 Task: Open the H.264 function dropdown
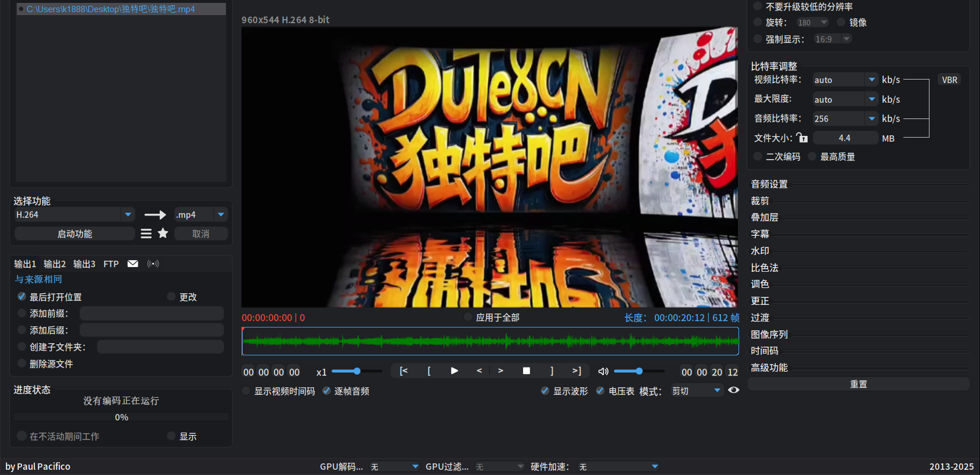point(74,215)
